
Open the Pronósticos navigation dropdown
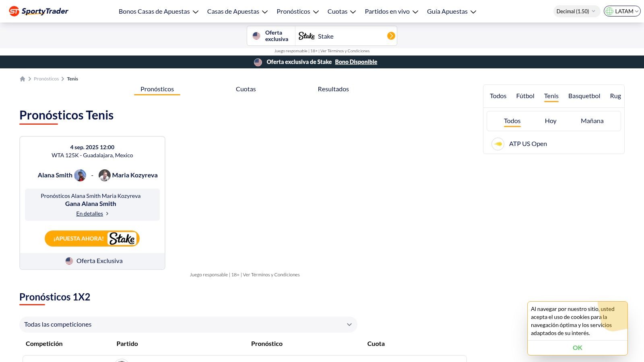(x=298, y=12)
